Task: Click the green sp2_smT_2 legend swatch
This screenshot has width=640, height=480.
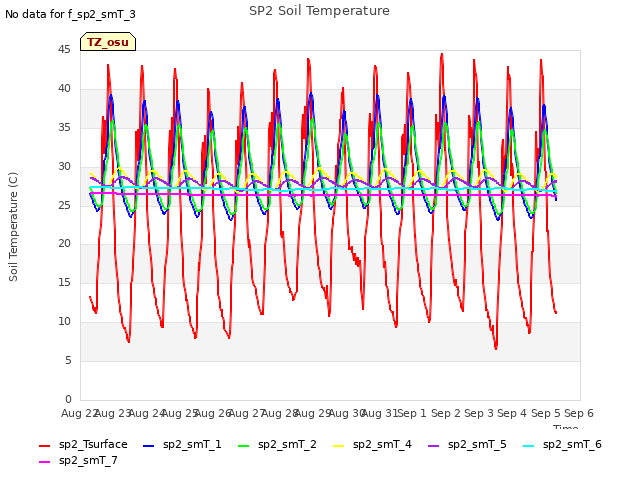Action: (243, 446)
